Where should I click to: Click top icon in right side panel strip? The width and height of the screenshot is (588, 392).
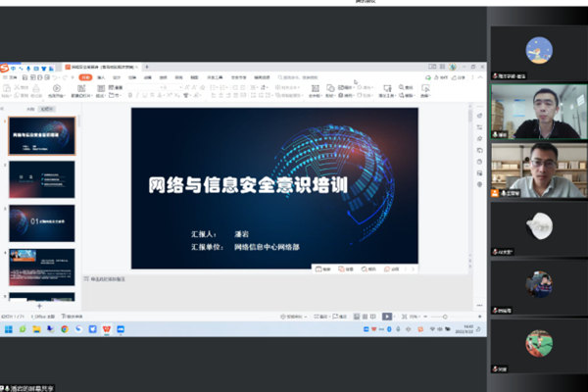pyautogui.click(x=479, y=116)
